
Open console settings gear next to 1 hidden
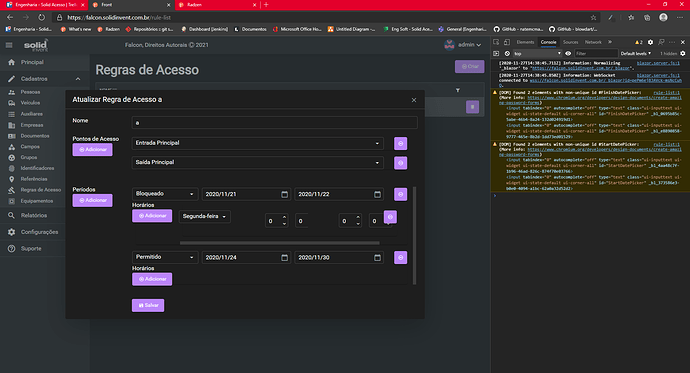pos(683,53)
